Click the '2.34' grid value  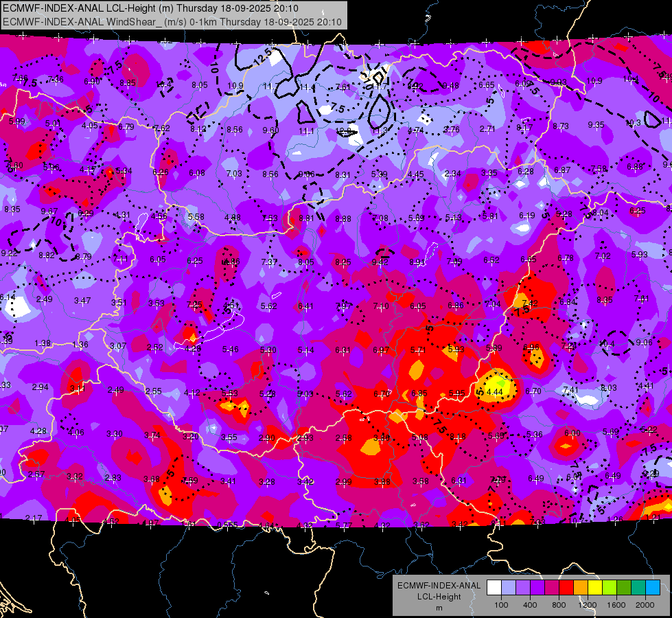452,173
